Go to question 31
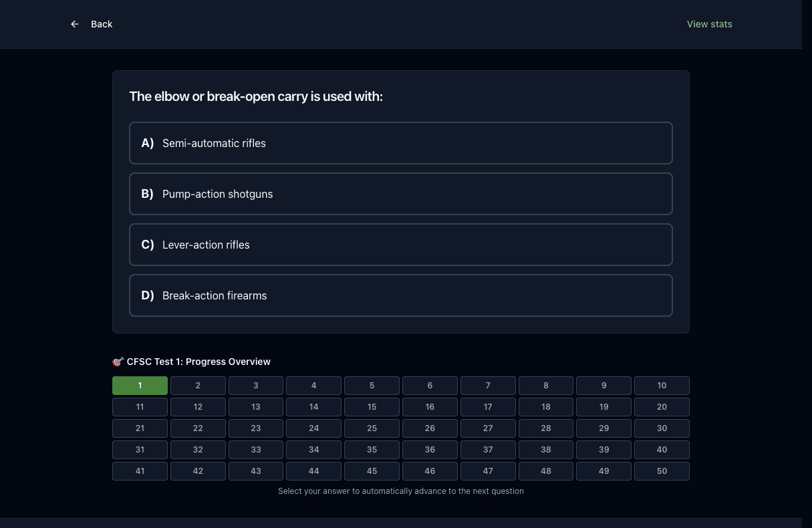Viewport: 812px width, 528px height. coord(140,450)
